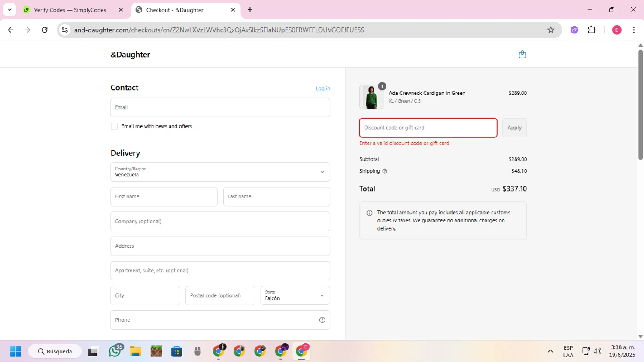Click the phone field help icon
The width and height of the screenshot is (644, 362).
[322, 320]
